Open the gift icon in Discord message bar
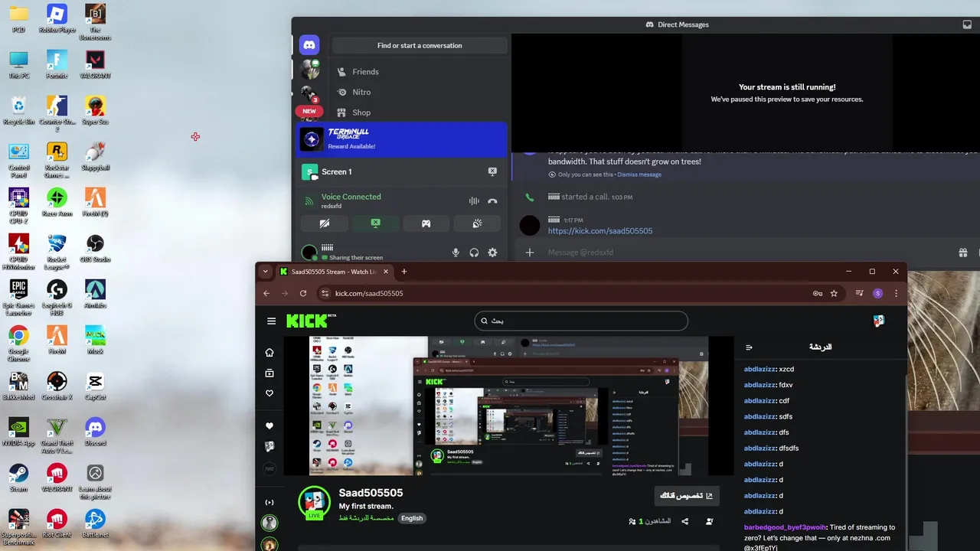Screen dimensions: 980x551 [x=963, y=253]
